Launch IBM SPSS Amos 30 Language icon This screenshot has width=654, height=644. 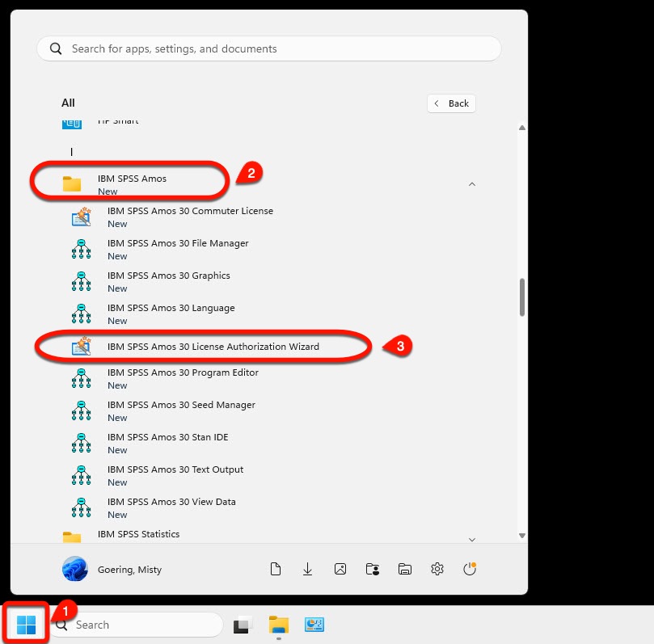coord(82,314)
